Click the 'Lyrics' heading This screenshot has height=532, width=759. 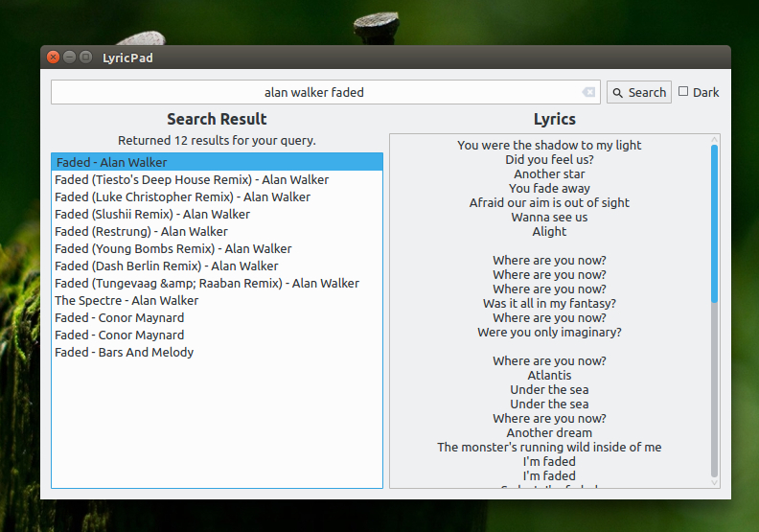pyautogui.click(x=555, y=119)
